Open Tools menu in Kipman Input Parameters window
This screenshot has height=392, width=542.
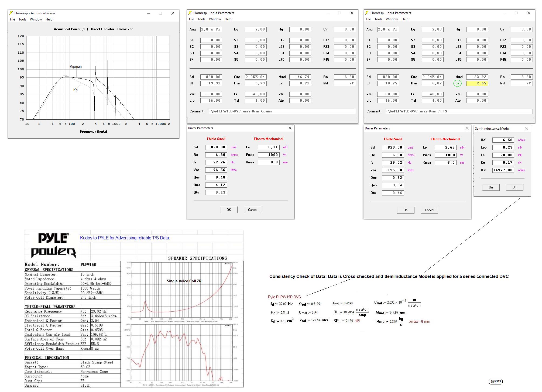[201, 19]
